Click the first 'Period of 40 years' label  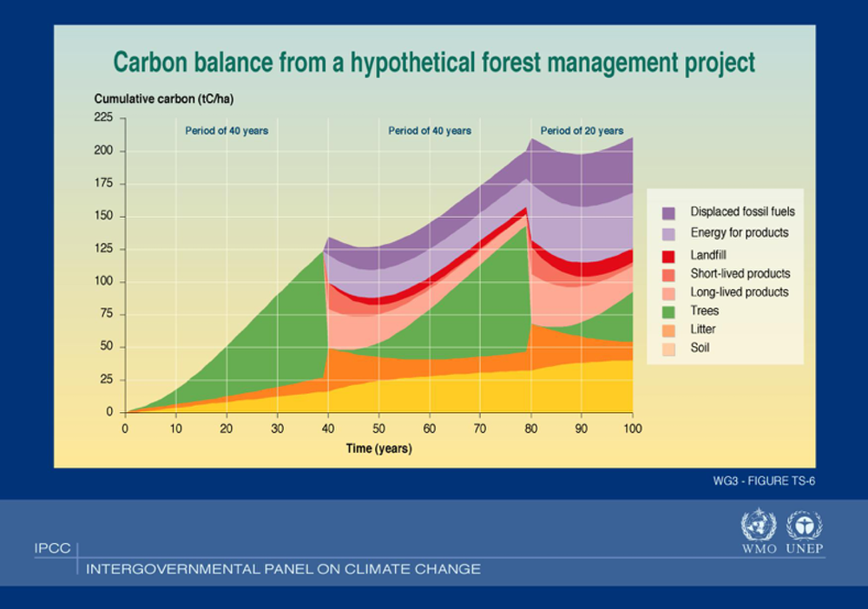tap(227, 131)
